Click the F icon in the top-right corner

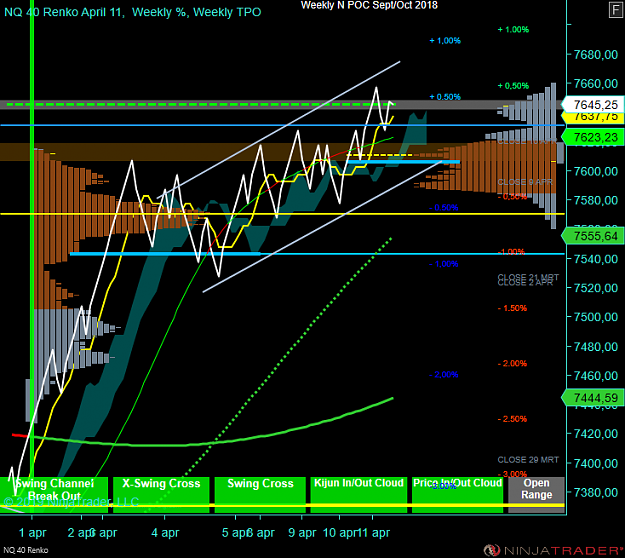point(616,10)
